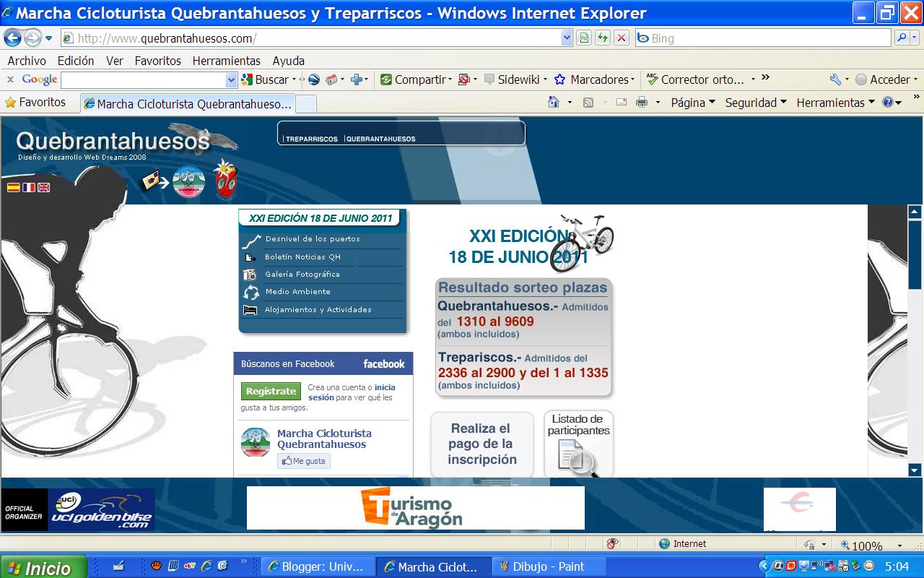Print the page with the printer icon
The image size is (924, 578).
coord(642,103)
